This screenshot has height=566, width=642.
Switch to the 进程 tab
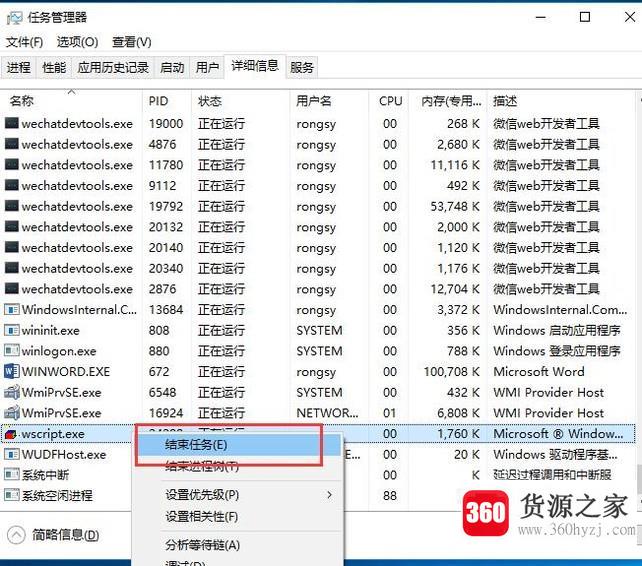pos(18,67)
